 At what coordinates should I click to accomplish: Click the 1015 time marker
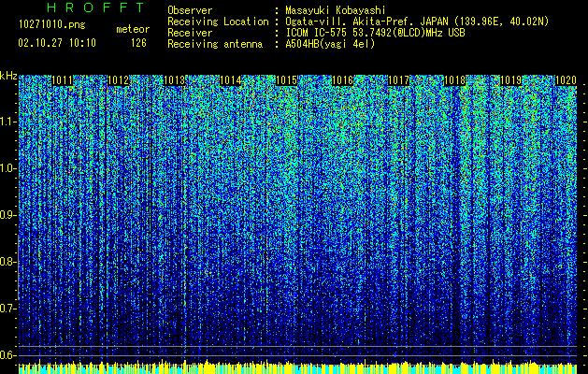pyautogui.click(x=286, y=80)
